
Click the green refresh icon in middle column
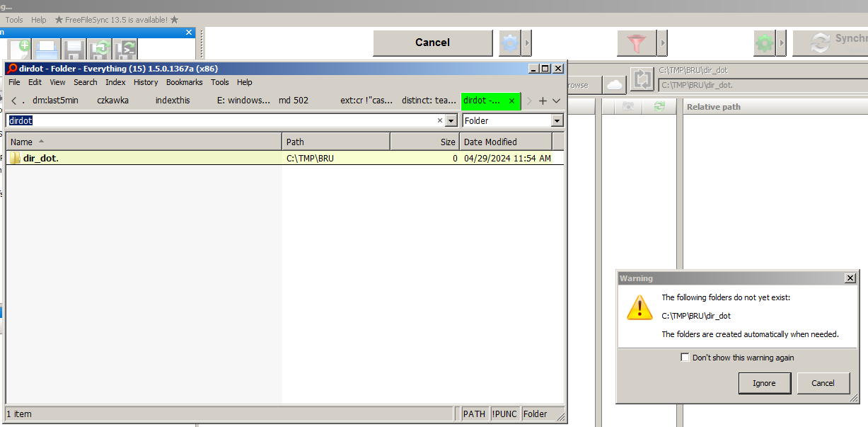(x=659, y=106)
